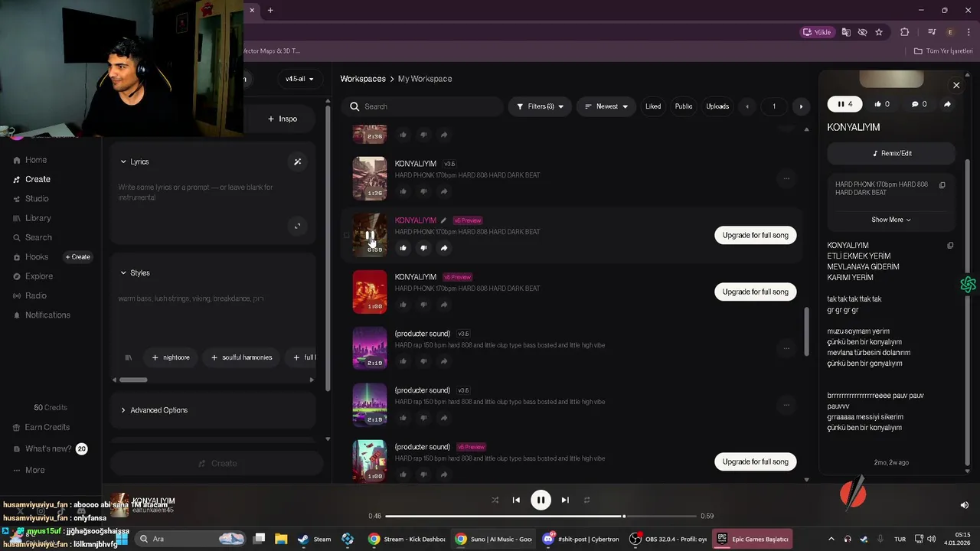Pause via the 4 plays button in details panel
This screenshot has width=980, height=551.
point(844,104)
